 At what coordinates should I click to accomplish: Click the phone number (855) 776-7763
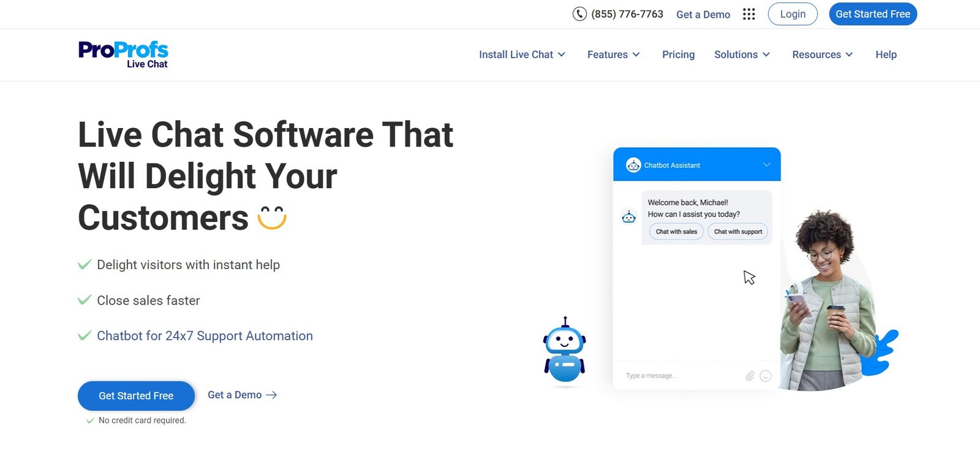tap(627, 14)
